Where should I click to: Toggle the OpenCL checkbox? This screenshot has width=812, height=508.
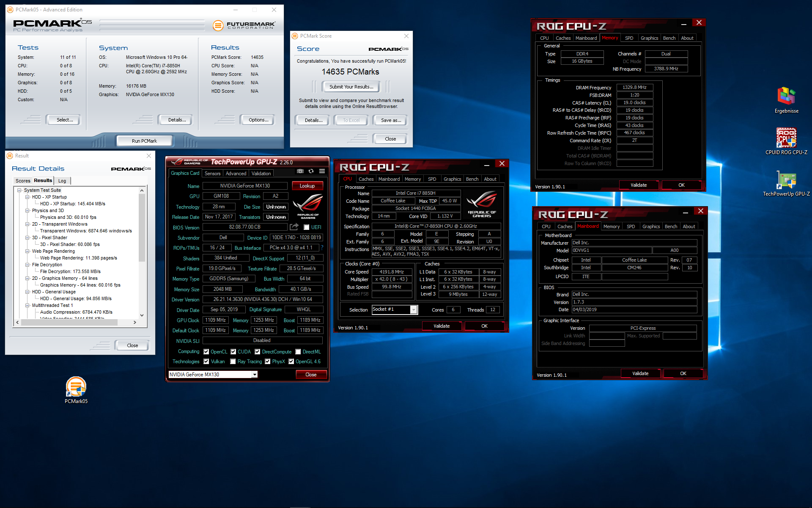[x=206, y=352]
